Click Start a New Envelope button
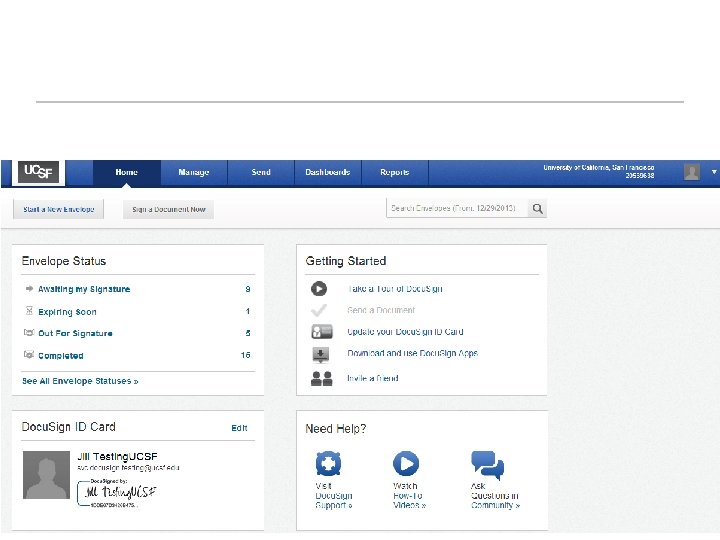 (x=58, y=209)
